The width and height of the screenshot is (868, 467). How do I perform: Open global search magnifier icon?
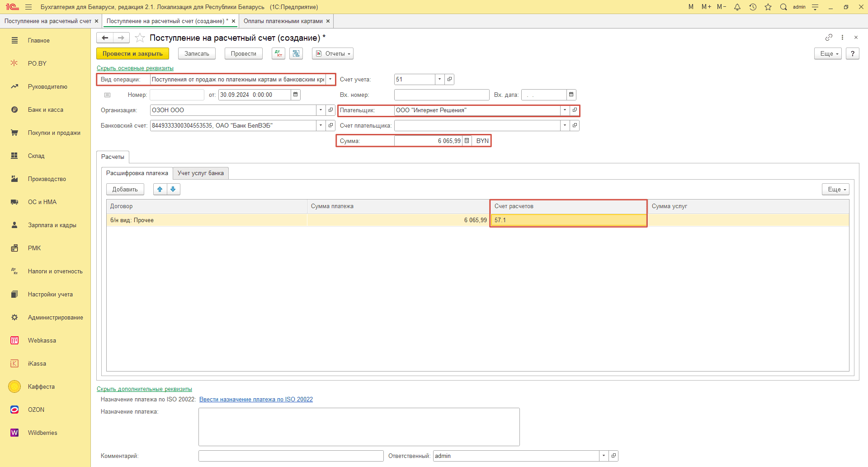coord(783,7)
